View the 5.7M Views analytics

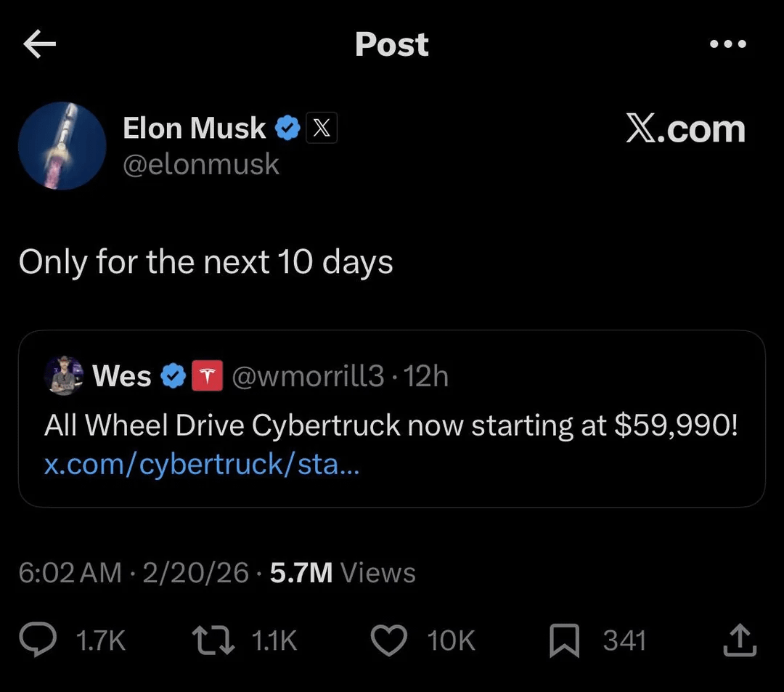click(343, 573)
